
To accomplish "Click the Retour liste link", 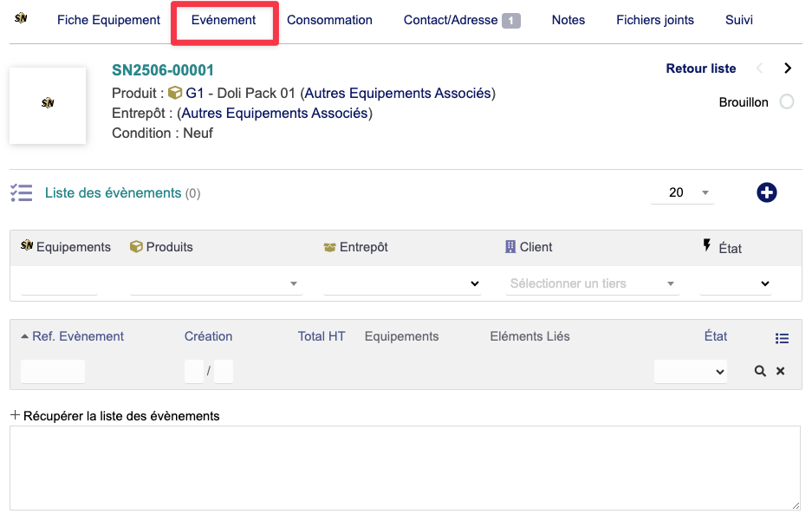I will (701, 68).
